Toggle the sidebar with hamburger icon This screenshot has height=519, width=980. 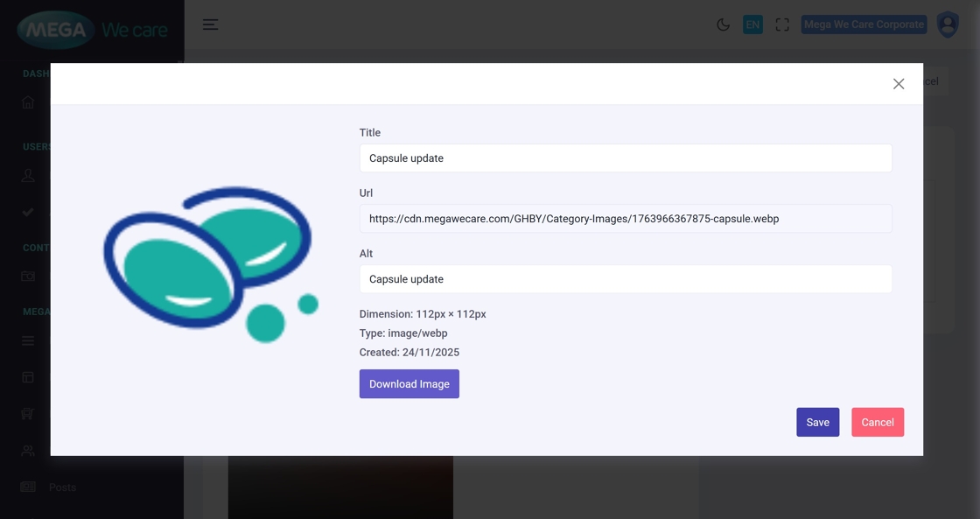point(210,25)
